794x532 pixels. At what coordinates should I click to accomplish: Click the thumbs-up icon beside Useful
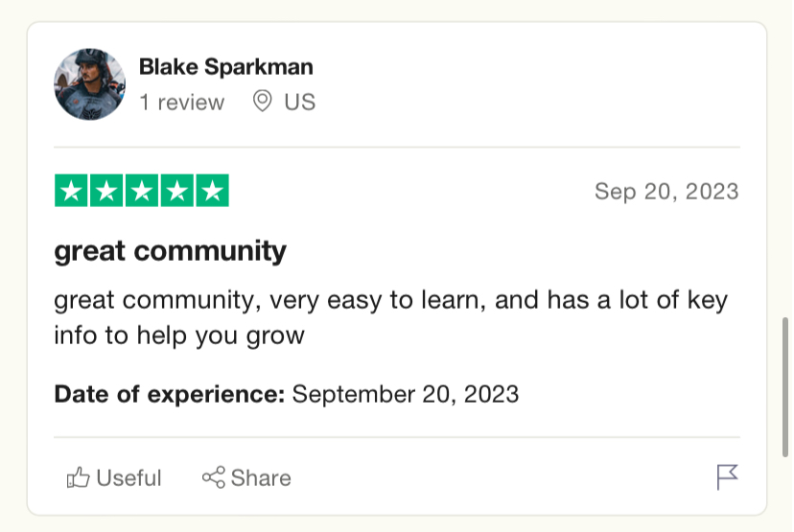tap(78, 477)
